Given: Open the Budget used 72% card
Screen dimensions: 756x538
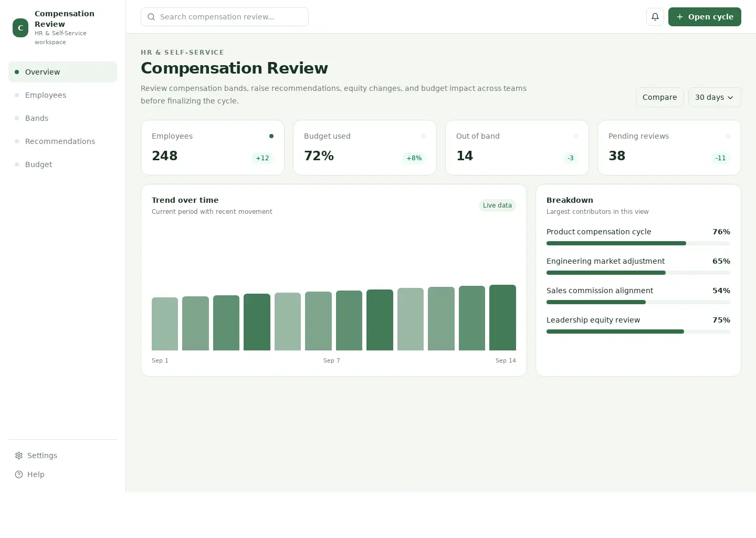Looking at the screenshot, I should (x=365, y=148).
